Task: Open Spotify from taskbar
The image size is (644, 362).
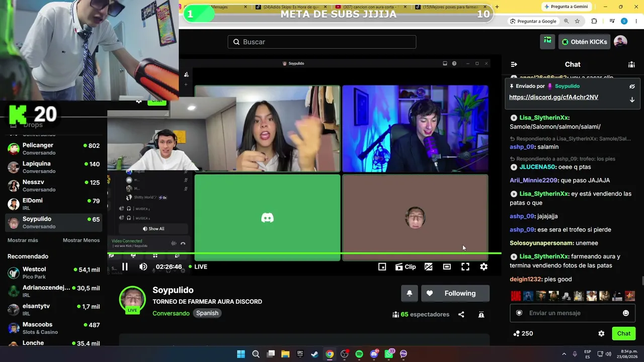Action: click(x=359, y=354)
